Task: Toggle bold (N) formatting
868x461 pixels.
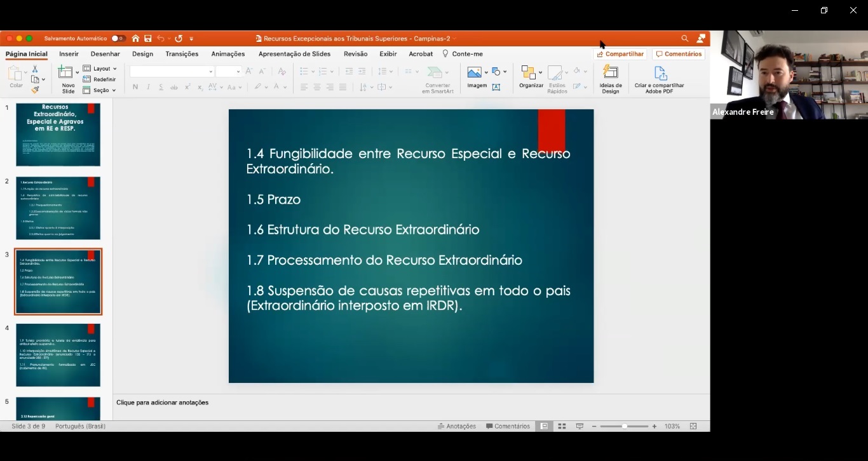Action: [135, 87]
